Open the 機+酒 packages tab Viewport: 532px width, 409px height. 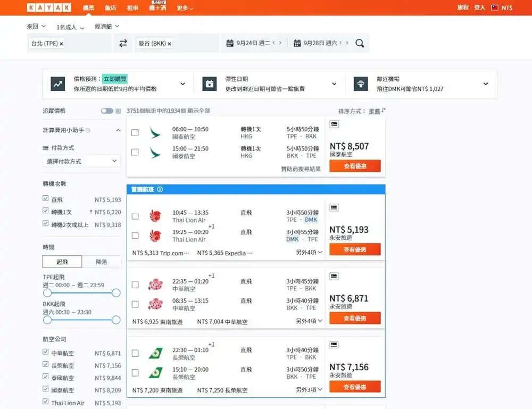click(x=158, y=7)
